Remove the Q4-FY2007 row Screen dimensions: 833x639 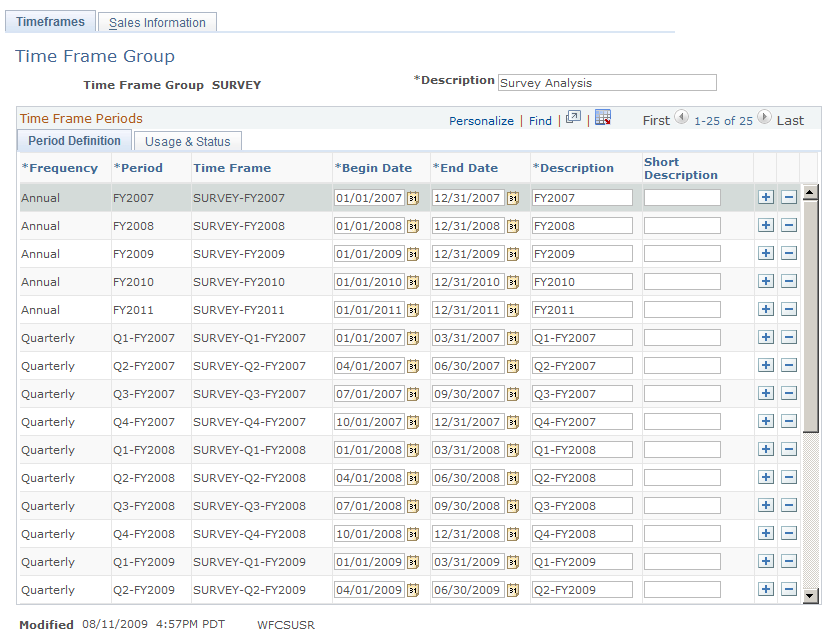click(789, 421)
